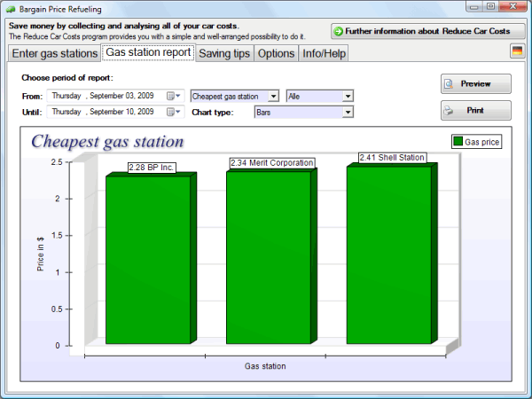Open the Saving tips tab

224,54
